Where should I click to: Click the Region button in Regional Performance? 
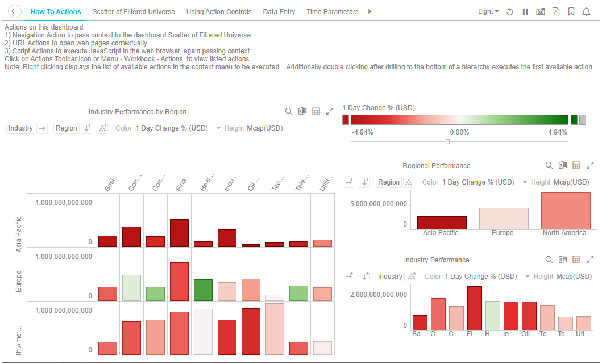[389, 182]
